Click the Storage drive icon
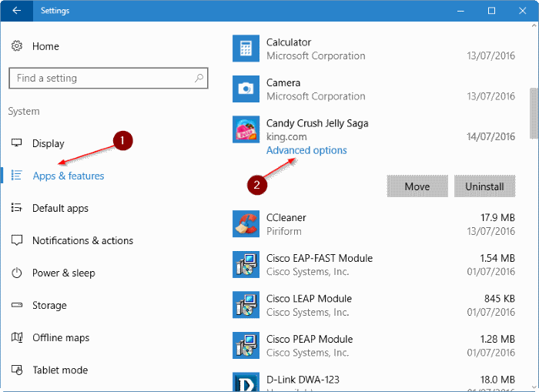Screen dimensions: 539x392 [x=16, y=305]
